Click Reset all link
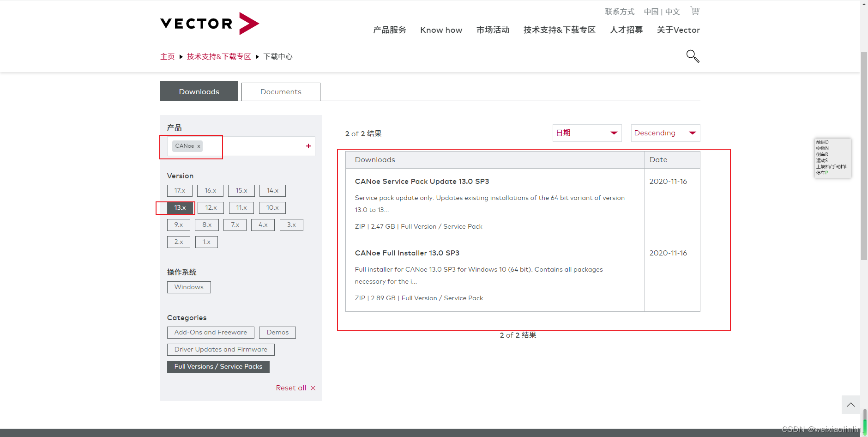 pyautogui.click(x=291, y=388)
